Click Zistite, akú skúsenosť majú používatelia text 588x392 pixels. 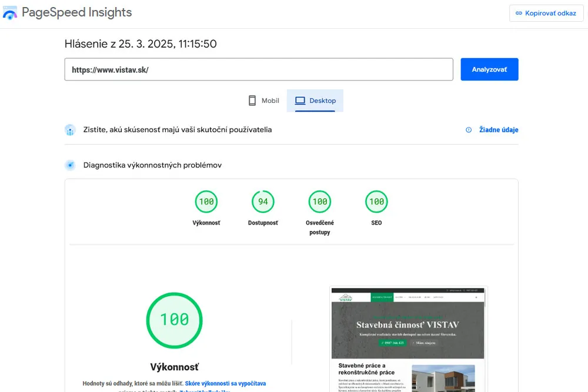[x=178, y=130]
